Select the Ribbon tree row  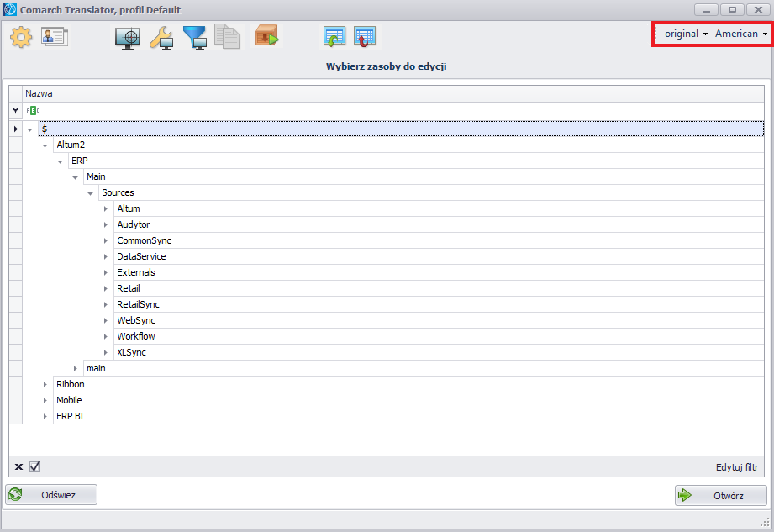tap(408, 384)
